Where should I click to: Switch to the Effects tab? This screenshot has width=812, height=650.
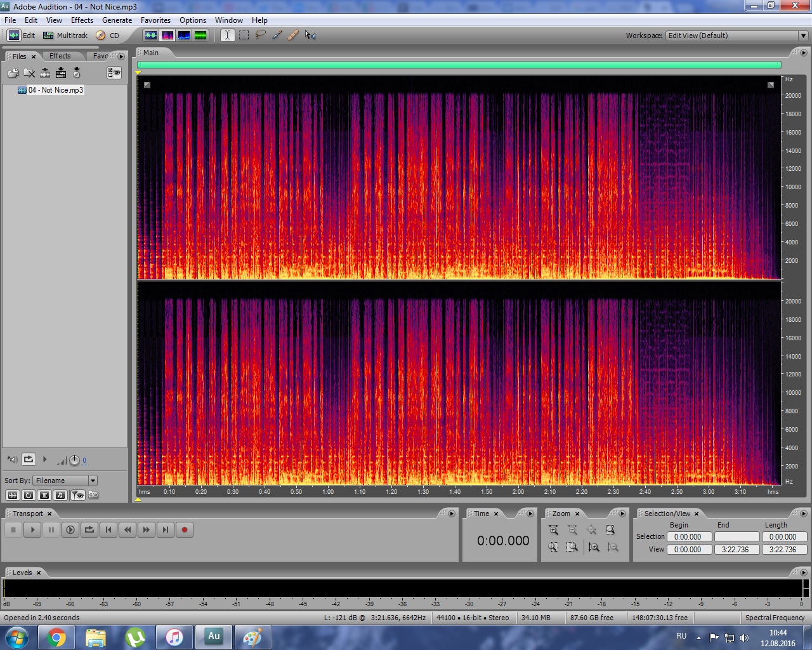[x=60, y=56]
